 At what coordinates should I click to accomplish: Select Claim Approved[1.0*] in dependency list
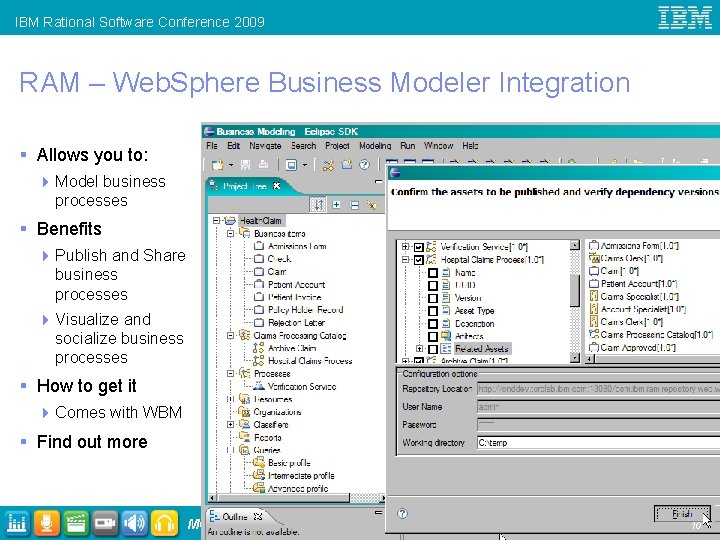pos(638,348)
